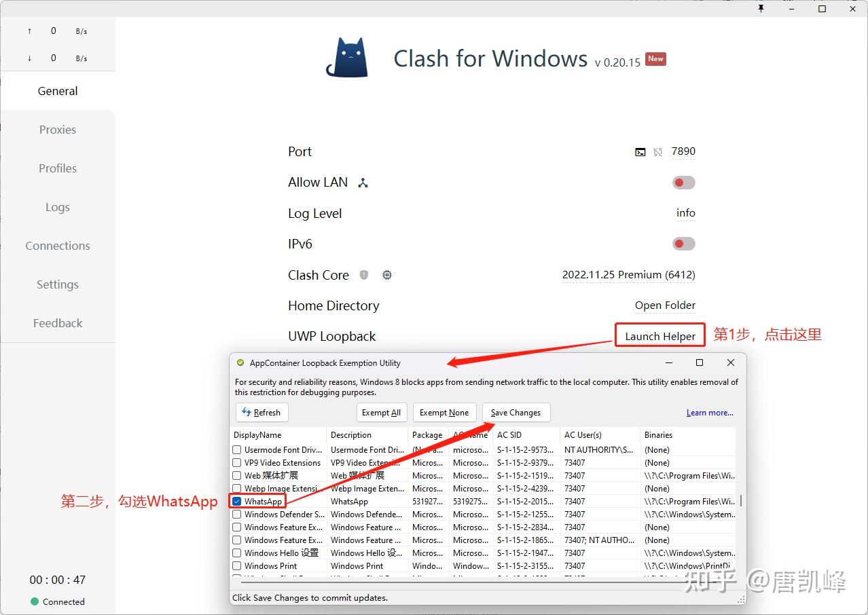Screen dimensions: 868x615
Task: Maximize the Clash for Windows window
Action: point(822,9)
